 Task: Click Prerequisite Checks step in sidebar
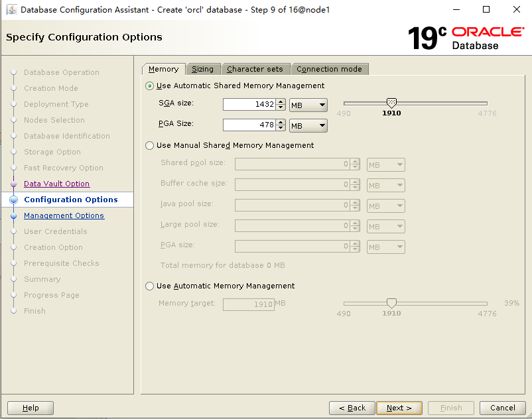pos(62,263)
